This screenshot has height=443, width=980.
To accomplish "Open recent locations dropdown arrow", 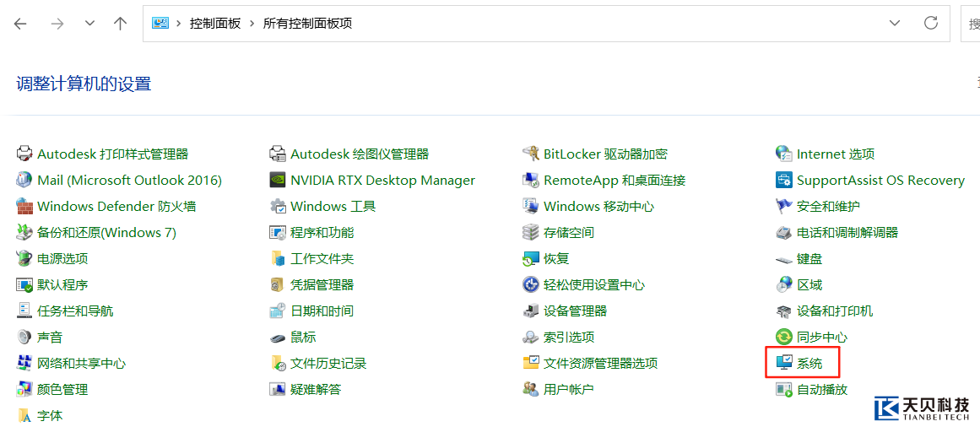I will 90,24.
